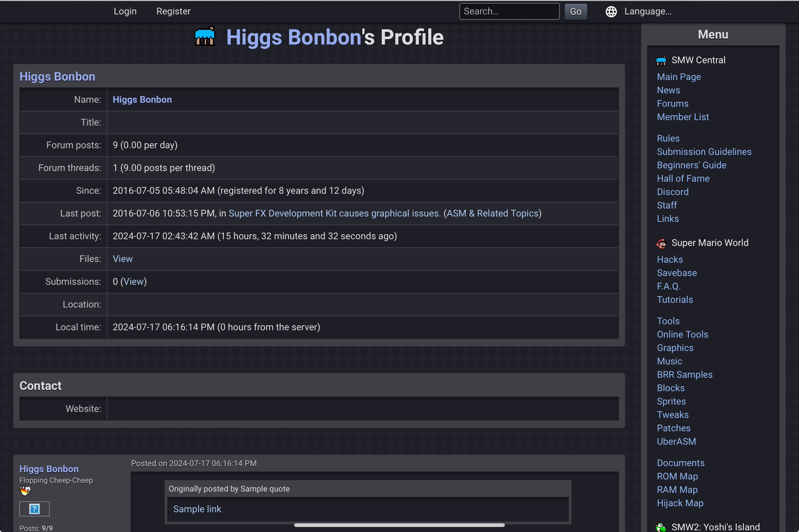The image size is (799, 532).
Task: Open the Tools link
Action: (668, 321)
